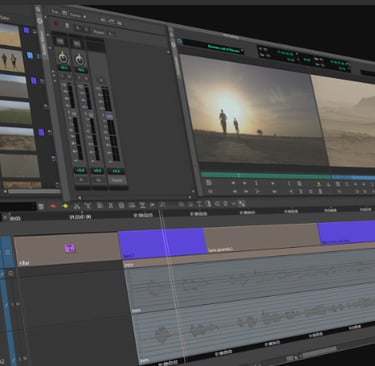This screenshot has height=366, width=375.
Task: Click the green pan value under the first knob
Action: pyautogui.click(x=64, y=68)
